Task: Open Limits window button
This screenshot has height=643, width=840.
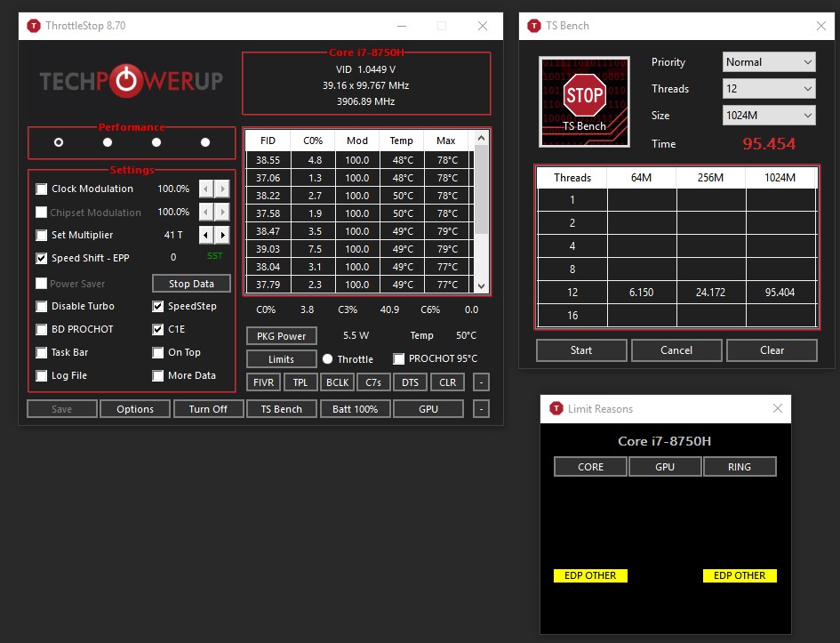Action: 281,359
